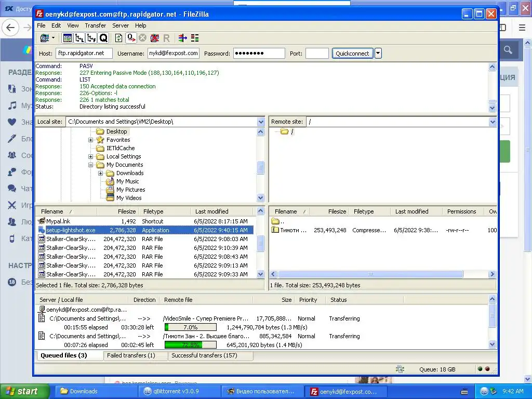Select My Videos folder in tree

[129, 198]
